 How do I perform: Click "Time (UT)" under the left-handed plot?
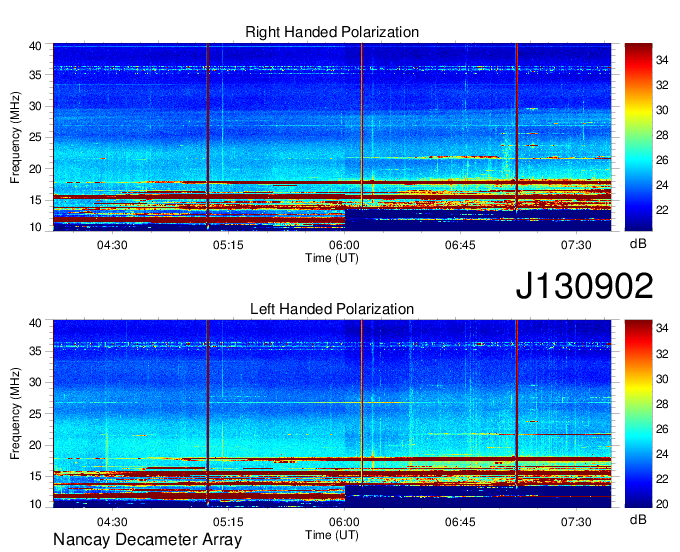[332, 535]
